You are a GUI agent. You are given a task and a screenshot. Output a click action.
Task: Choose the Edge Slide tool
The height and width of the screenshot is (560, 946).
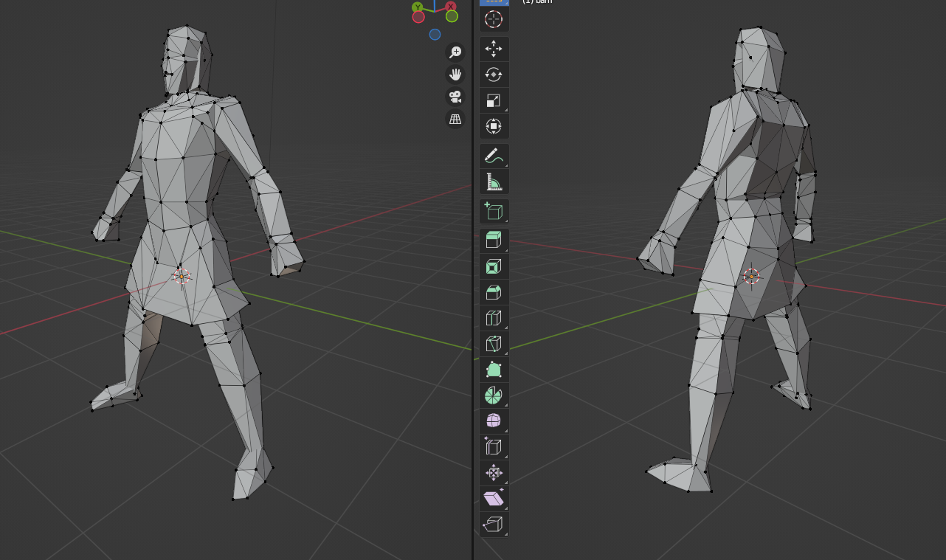point(494,447)
